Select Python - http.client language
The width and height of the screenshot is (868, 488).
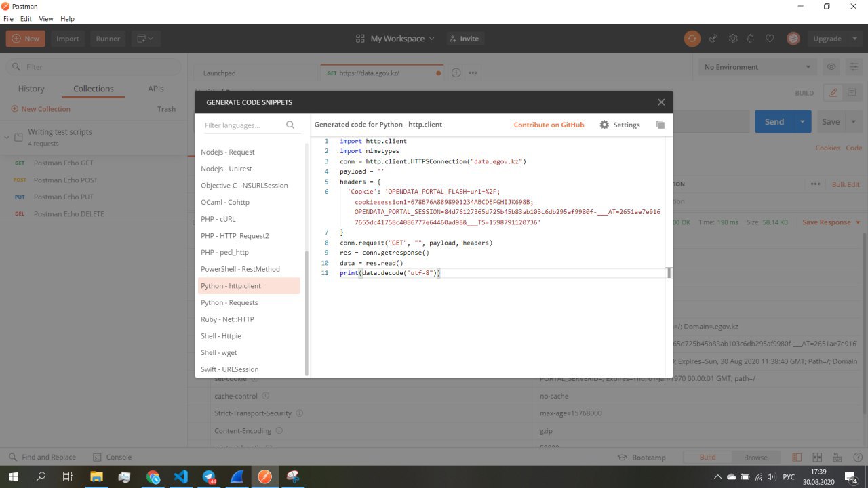point(249,285)
